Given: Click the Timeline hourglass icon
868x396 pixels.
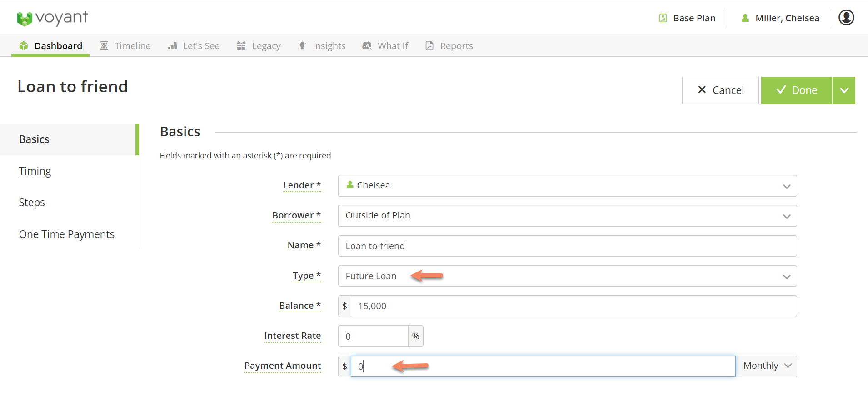Looking at the screenshot, I should (x=104, y=46).
